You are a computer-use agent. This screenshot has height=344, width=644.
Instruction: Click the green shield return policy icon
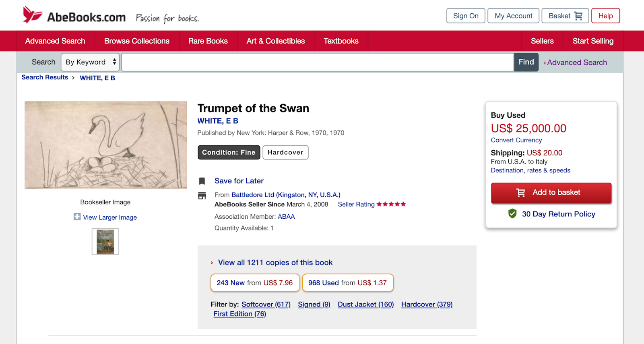512,213
